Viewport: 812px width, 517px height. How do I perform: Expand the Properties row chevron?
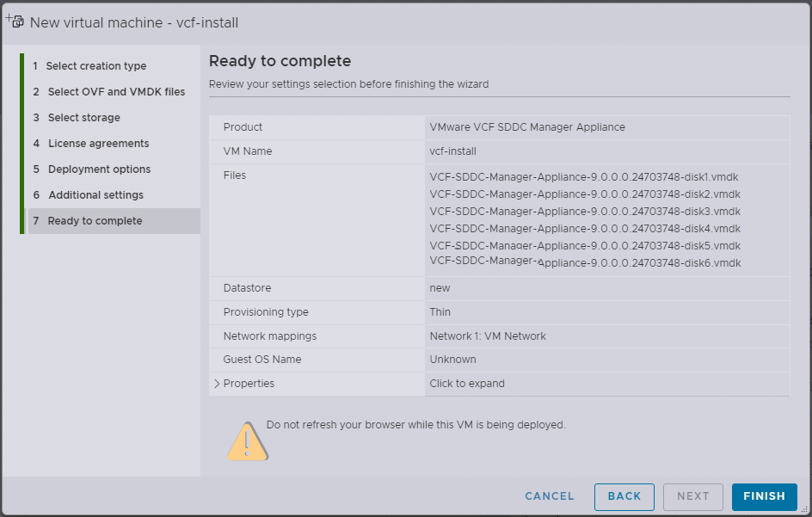click(x=217, y=384)
